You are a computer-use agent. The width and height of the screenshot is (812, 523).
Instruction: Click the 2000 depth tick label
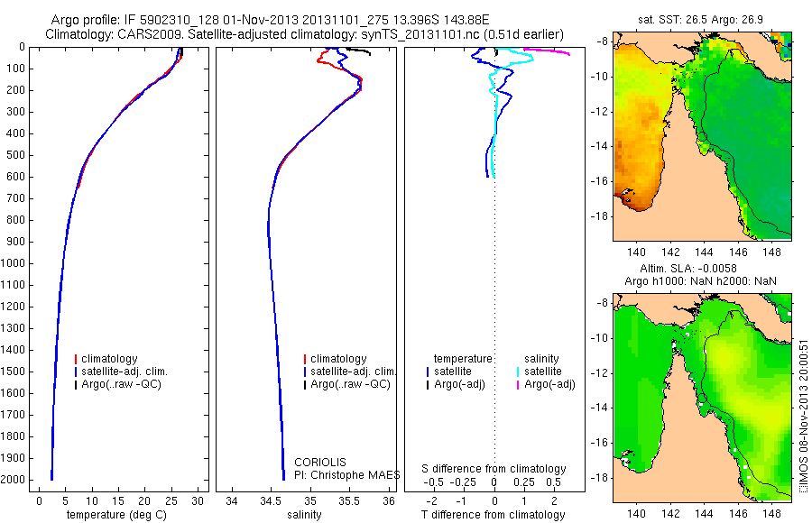coord(13,480)
